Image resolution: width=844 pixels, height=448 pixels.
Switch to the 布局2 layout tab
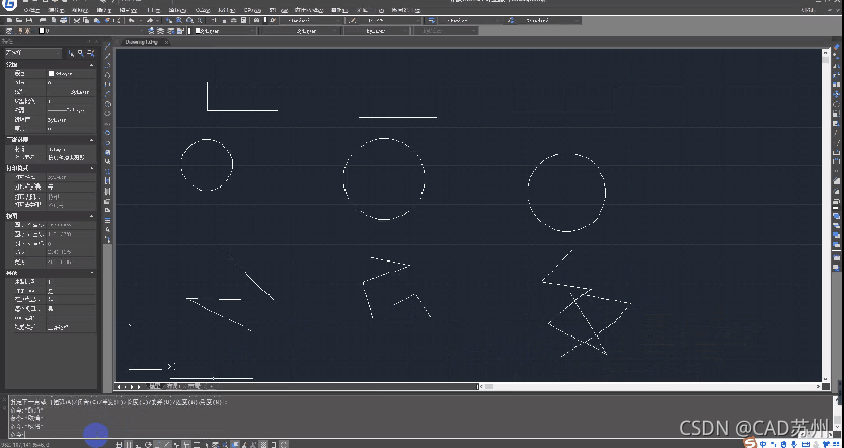[194, 386]
